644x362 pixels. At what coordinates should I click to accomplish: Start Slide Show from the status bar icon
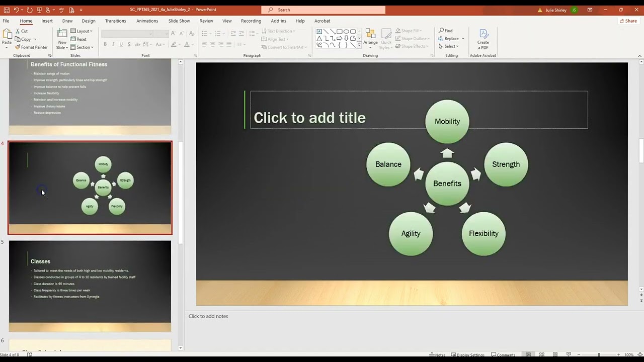(569, 355)
